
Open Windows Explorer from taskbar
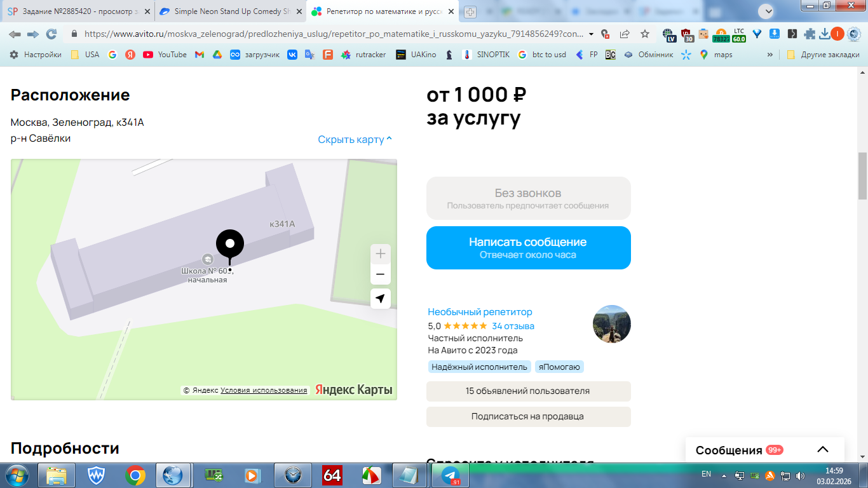click(57, 475)
